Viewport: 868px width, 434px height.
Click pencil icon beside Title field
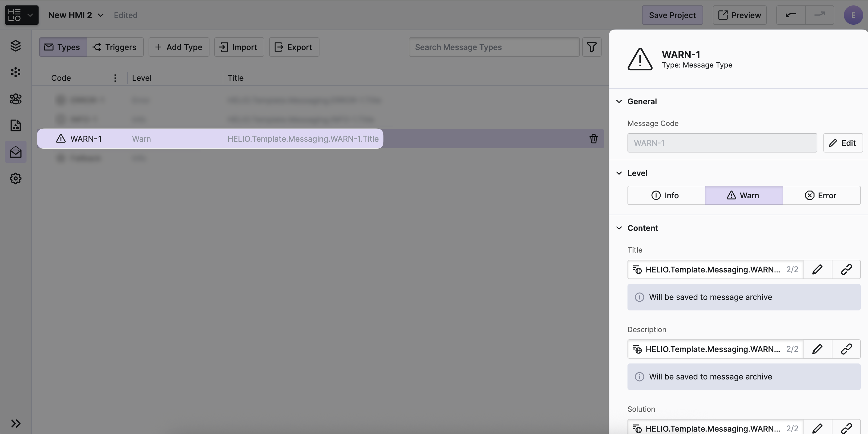point(817,269)
